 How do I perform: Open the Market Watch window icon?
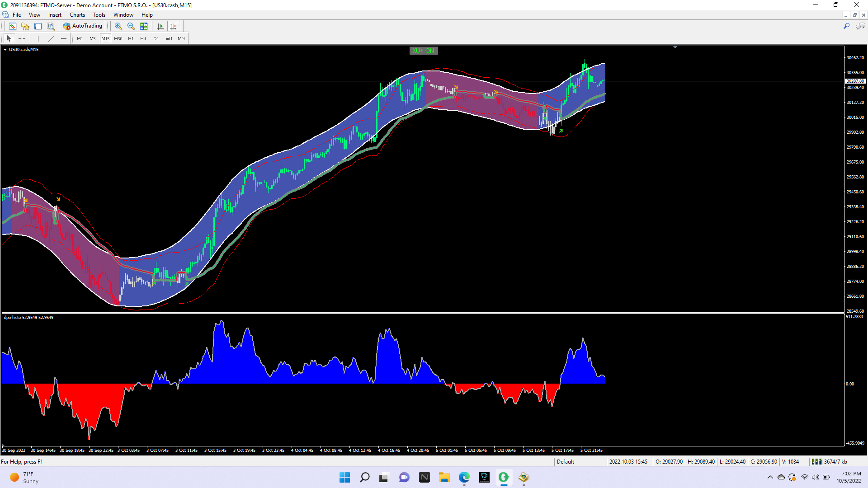(x=13, y=26)
